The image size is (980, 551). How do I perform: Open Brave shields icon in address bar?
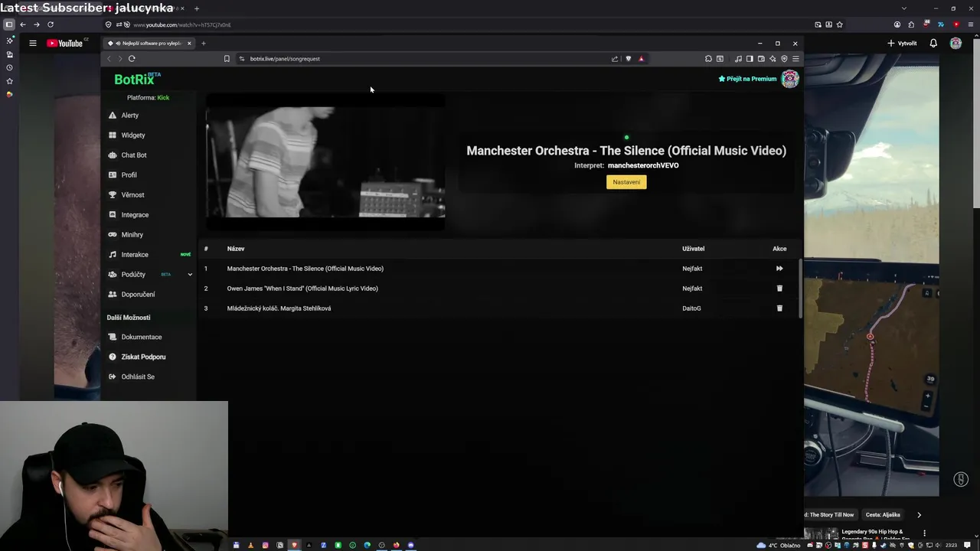tap(629, 59)
